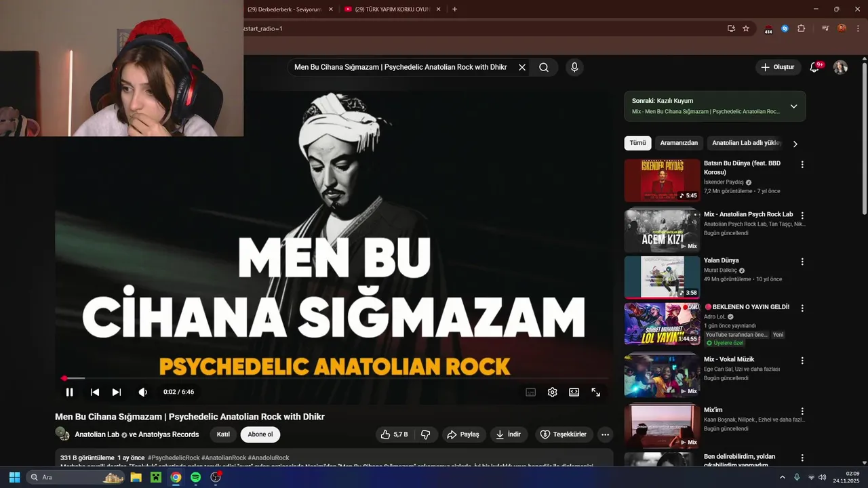Open options for Mix'im playlist
The image size is (868, 488).
coord(802,411)
